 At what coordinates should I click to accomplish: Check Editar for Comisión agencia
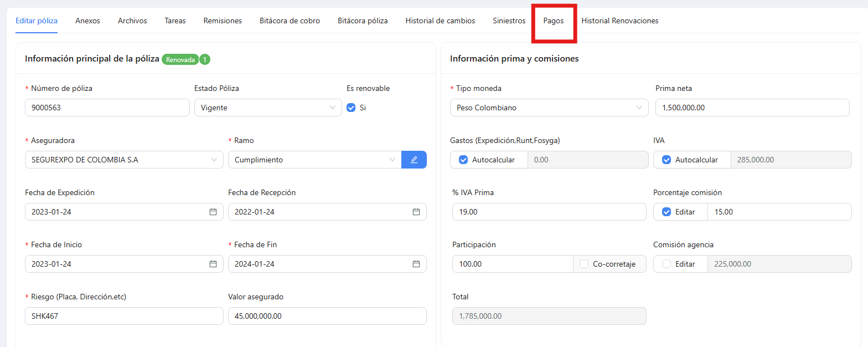(x=667, y=264)
